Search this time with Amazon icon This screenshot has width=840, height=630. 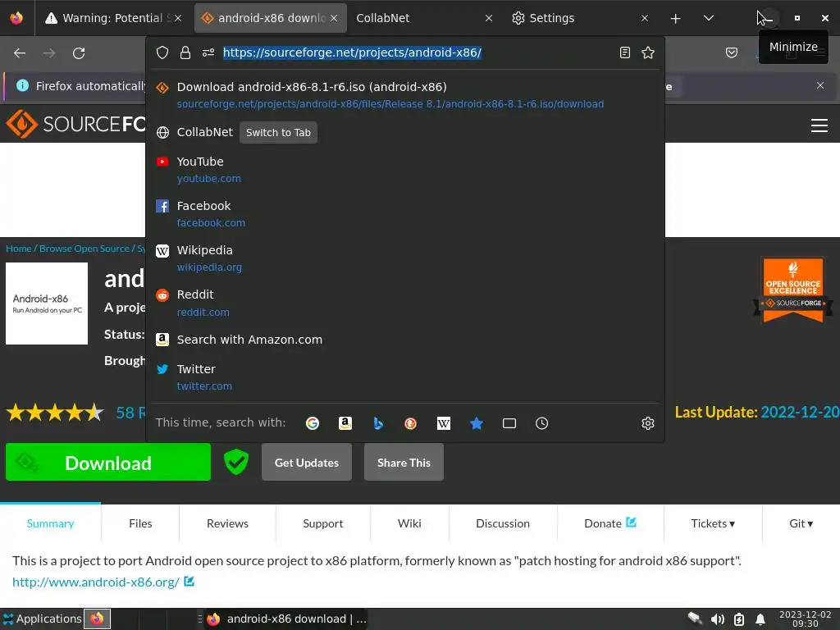tap(345, 423)
